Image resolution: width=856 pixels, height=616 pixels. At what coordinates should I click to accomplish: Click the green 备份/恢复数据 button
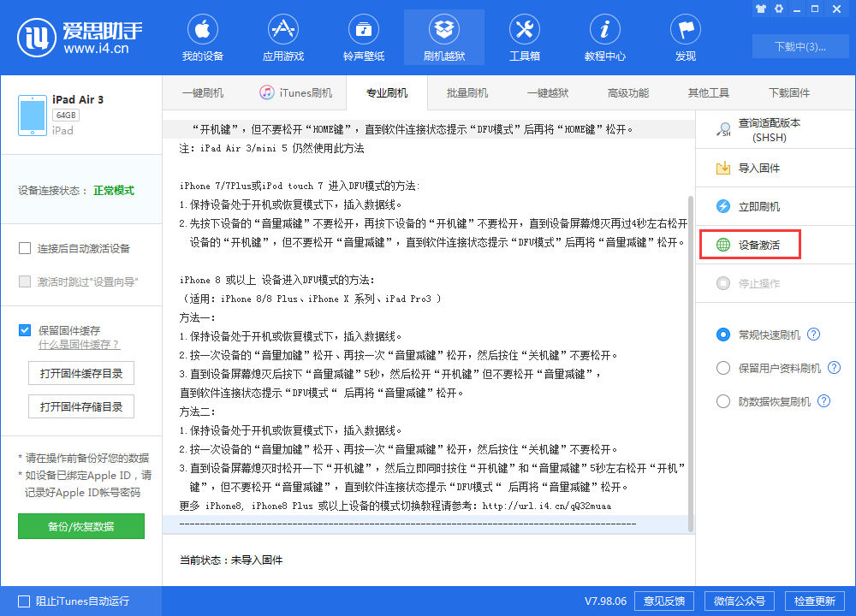click(x=80, y=525)
